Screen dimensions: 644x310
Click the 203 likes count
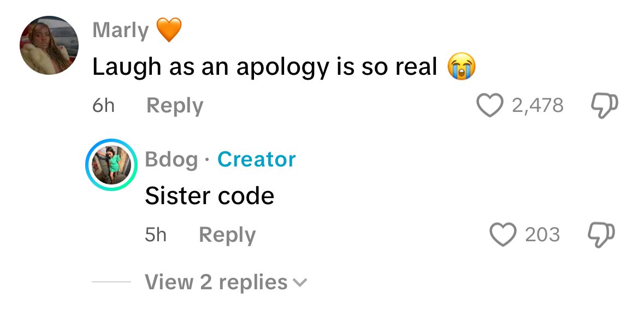click(542, 235)
